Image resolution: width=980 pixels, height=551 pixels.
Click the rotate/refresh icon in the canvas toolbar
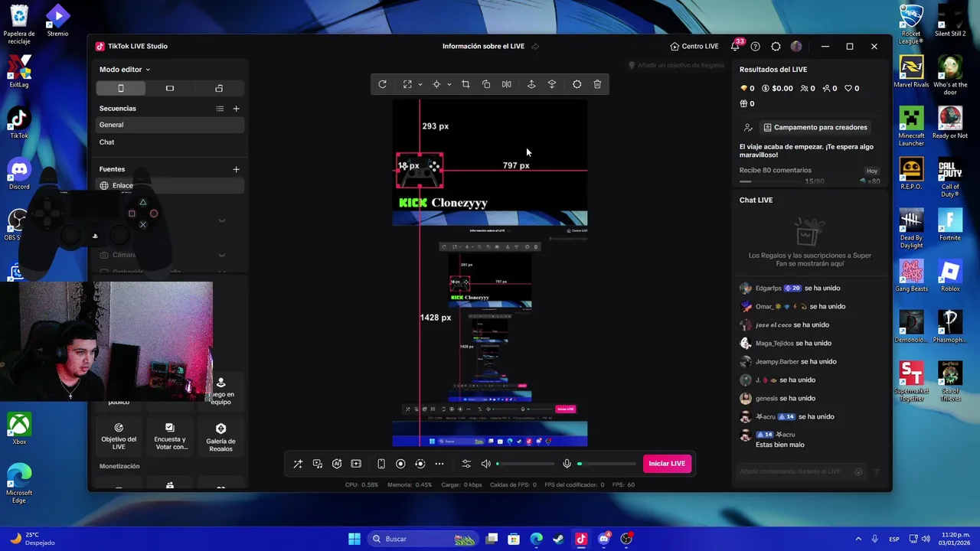[382, 84]
